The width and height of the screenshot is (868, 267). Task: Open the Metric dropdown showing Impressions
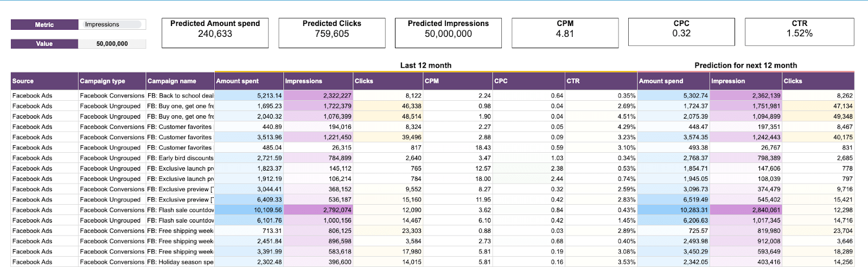[x=112, y=24]
